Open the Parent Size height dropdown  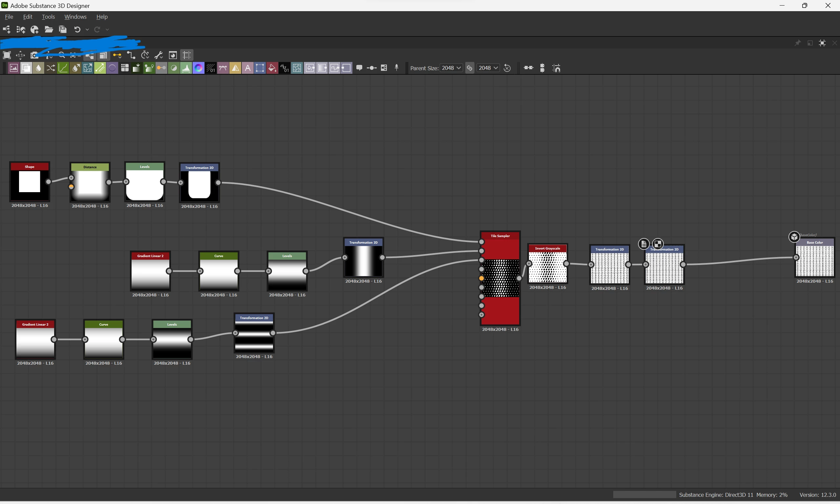[488, 68]
